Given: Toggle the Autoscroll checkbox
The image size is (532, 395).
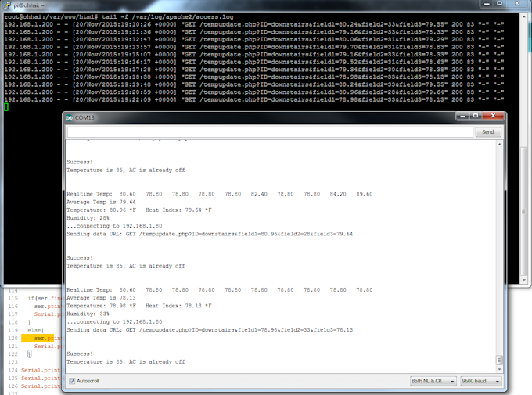Looking at the screenshot, I should point(72,381).
